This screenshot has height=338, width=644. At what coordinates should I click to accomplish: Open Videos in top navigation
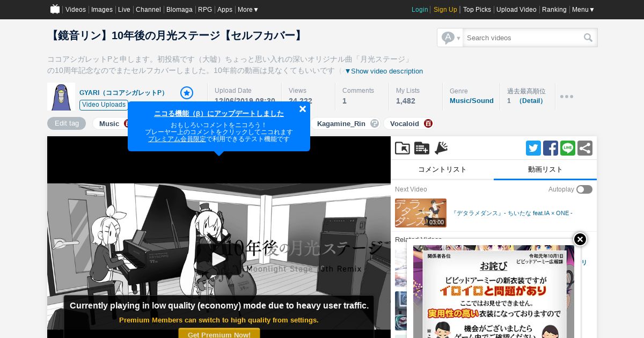76,10
